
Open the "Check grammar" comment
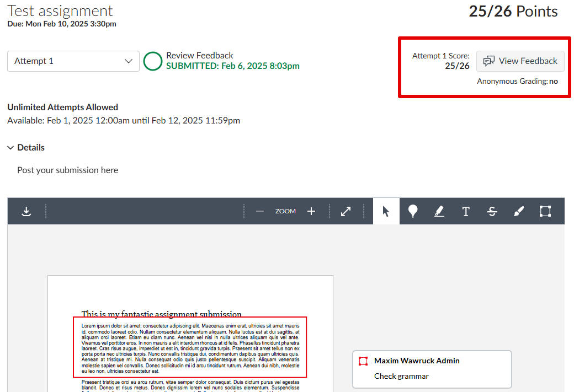401,376
